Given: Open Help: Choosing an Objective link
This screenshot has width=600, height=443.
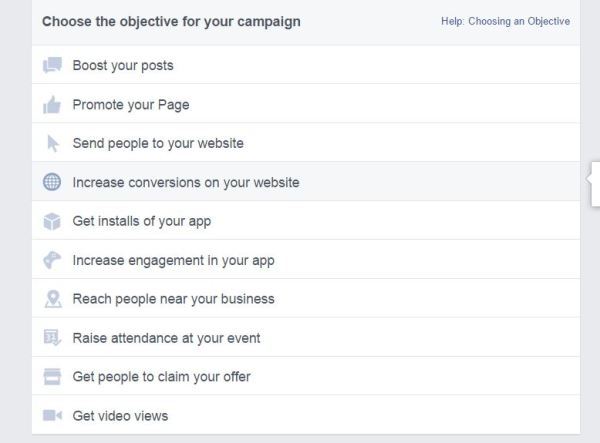Looking at the screenshot, I should [505, 21].
